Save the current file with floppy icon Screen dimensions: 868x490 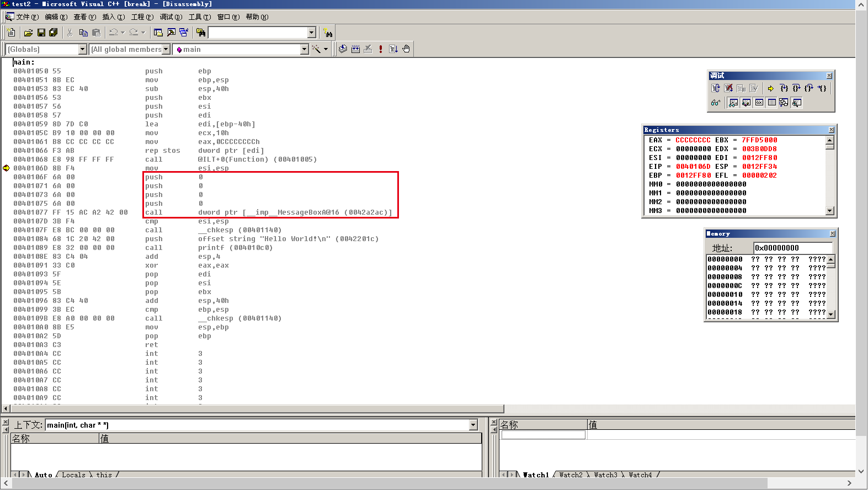41,33
